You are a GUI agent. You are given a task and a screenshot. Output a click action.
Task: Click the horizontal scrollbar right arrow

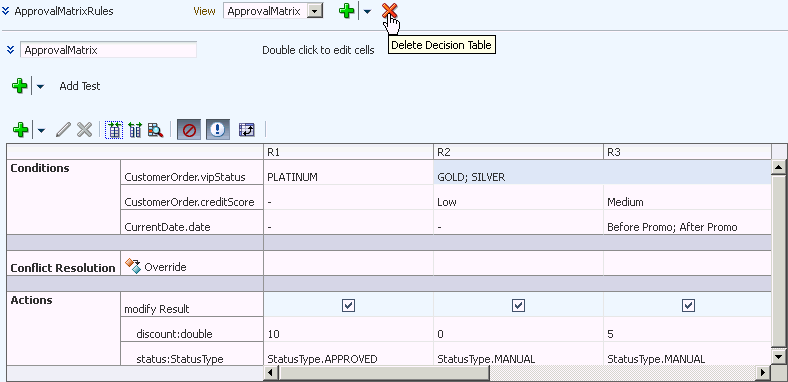tap(763, 373)
